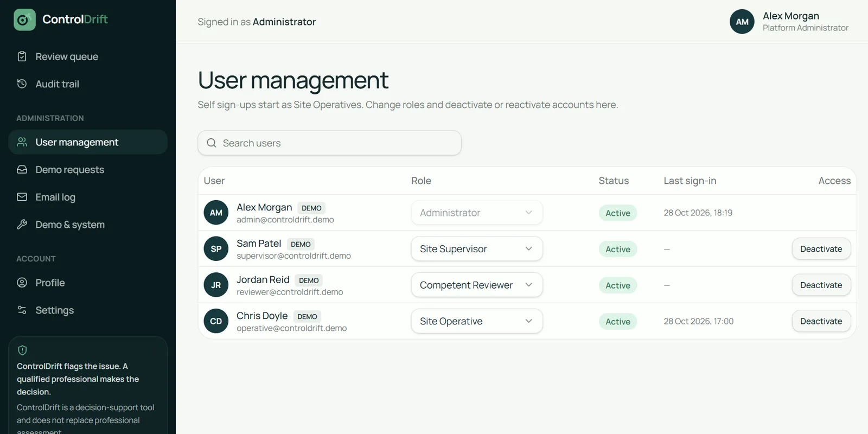The height and width of the screenshot is (434, 868).
Task: Click the Demo requests inbox icon
Action: 22,169
